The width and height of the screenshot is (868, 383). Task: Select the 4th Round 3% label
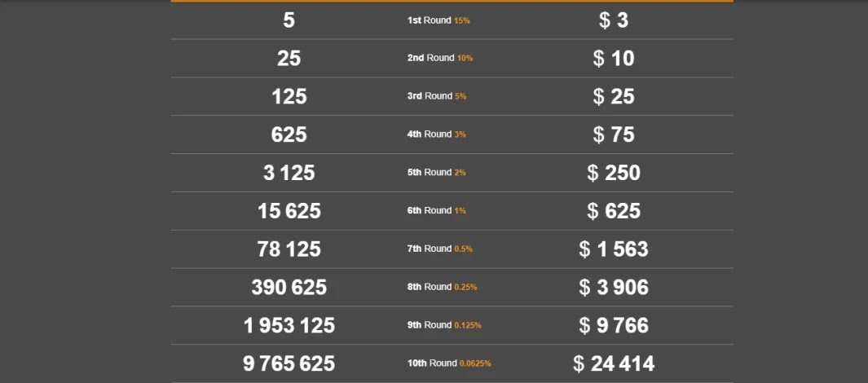point(437,134)
